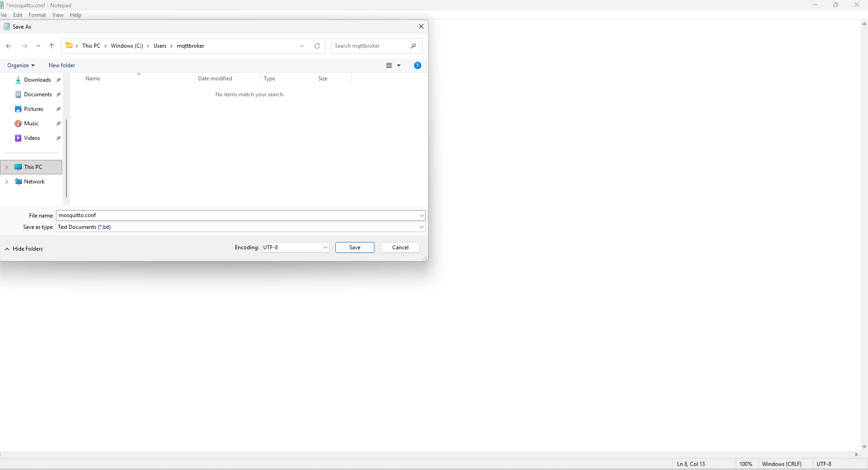Click Notepad's vertical scrollbar down arrow
Image resolution: width=868 pixels, height=470 pixels.
coord(864,447)
